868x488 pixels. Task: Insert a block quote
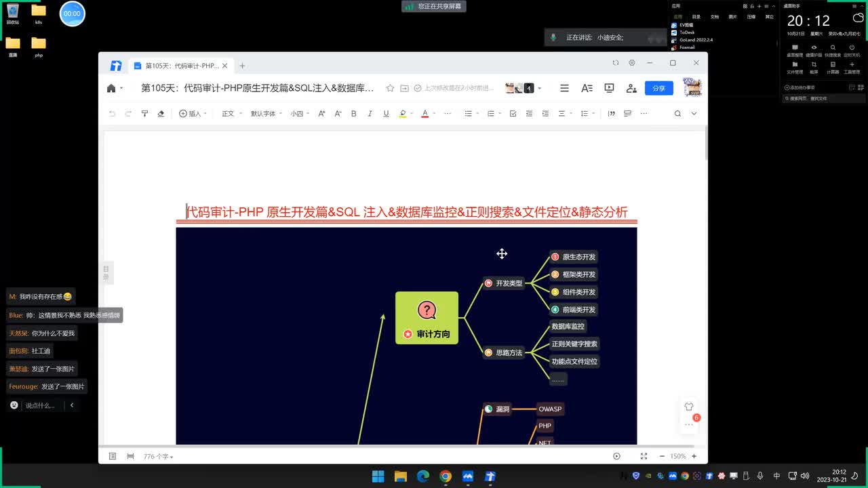(x=611, y=114)
